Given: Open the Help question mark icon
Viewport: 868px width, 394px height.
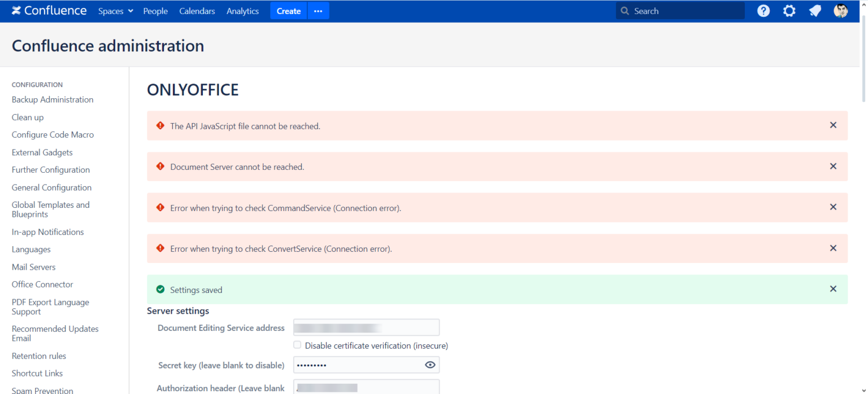Looking at the screenshot, I should 763,10.
